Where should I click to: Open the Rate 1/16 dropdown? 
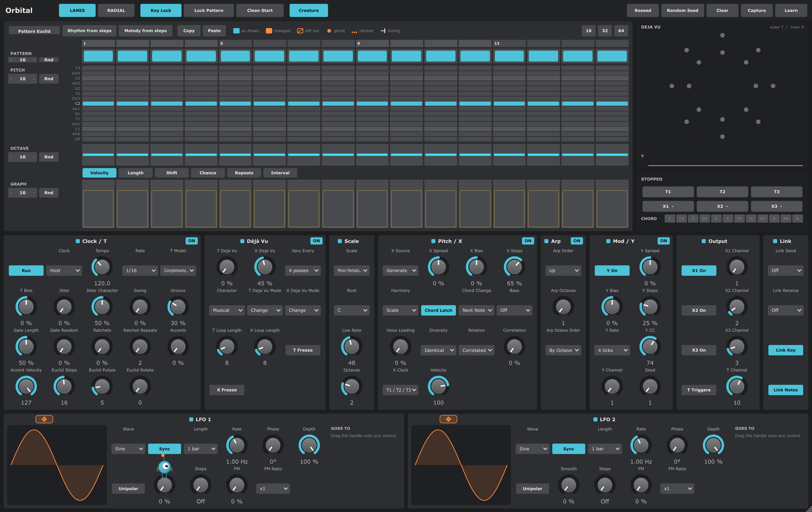click(140, 270)
